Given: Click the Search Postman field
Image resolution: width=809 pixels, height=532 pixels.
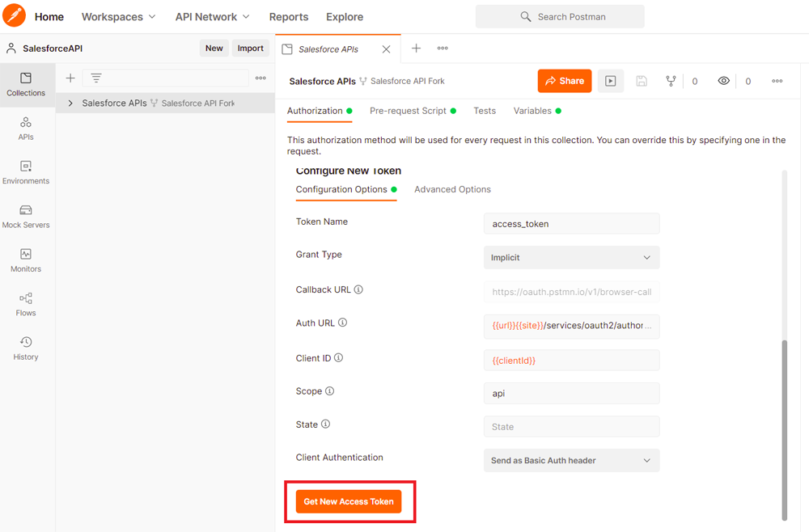Looking at the screenshot, I should (560, 16).
